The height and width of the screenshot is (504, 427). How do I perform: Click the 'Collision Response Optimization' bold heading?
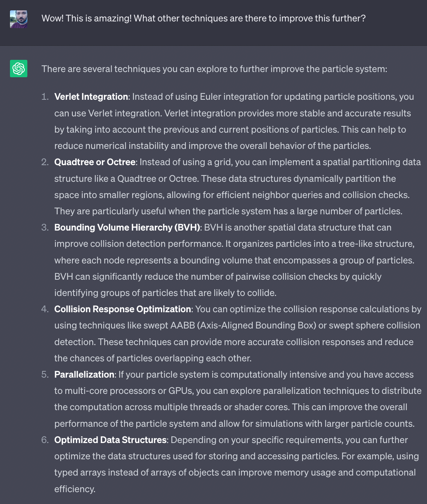pos(123,309)
